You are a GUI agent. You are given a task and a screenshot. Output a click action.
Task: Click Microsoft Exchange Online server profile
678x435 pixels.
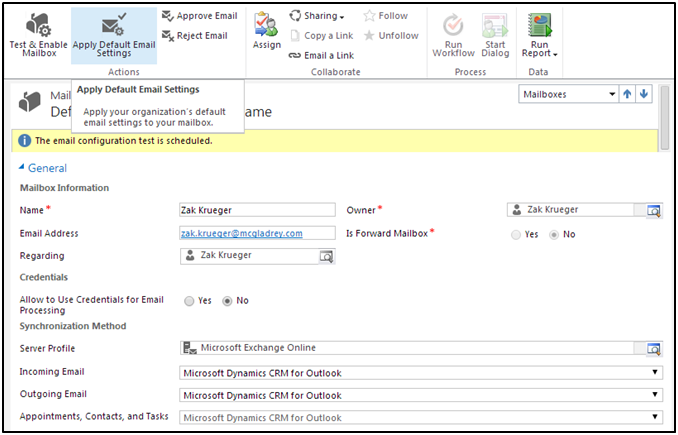point(258,348)
